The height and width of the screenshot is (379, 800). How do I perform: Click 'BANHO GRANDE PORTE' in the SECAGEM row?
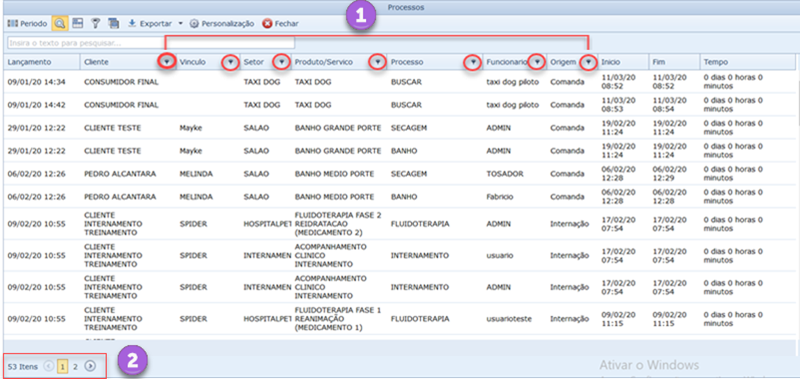(338, 128)
